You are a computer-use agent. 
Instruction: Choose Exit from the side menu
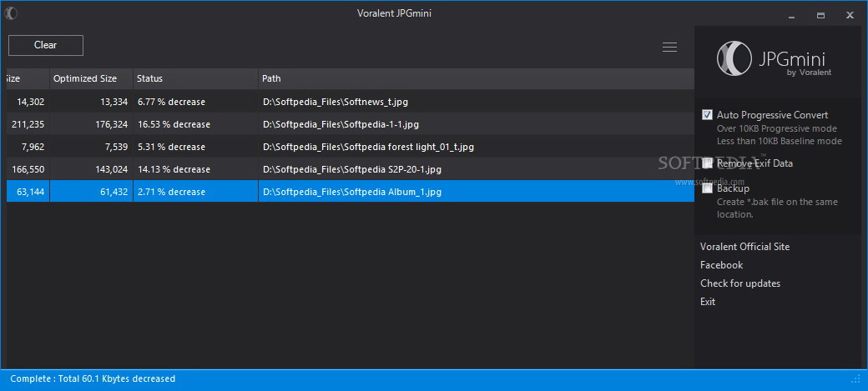point(708,302)
